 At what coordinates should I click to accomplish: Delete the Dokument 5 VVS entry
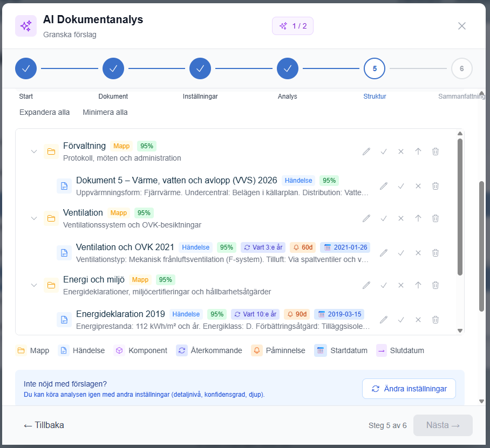click(x=435, y=186)
